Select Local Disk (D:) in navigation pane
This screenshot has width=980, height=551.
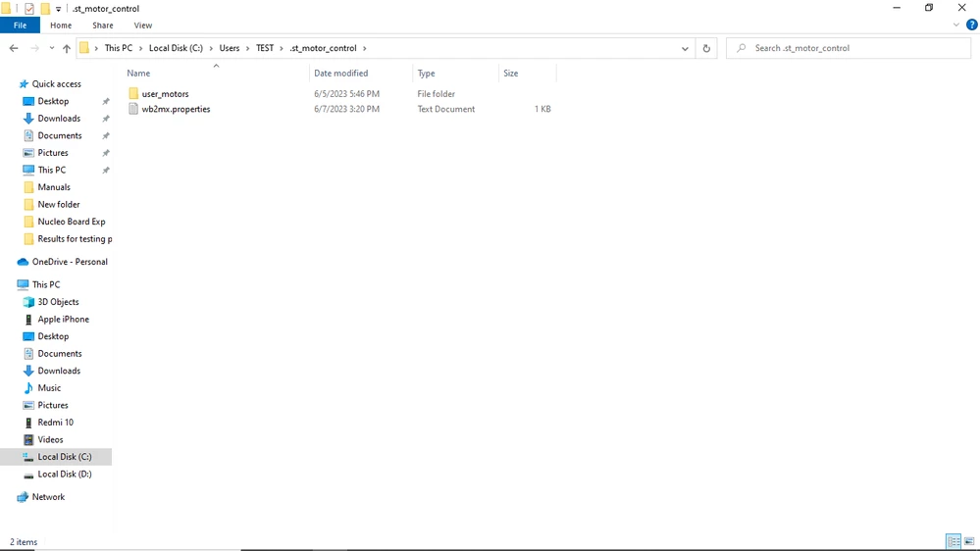65,475
